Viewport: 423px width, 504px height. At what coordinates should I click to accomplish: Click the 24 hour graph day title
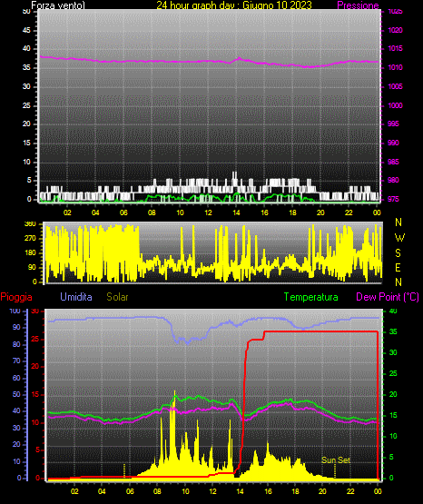pos(234,5)
